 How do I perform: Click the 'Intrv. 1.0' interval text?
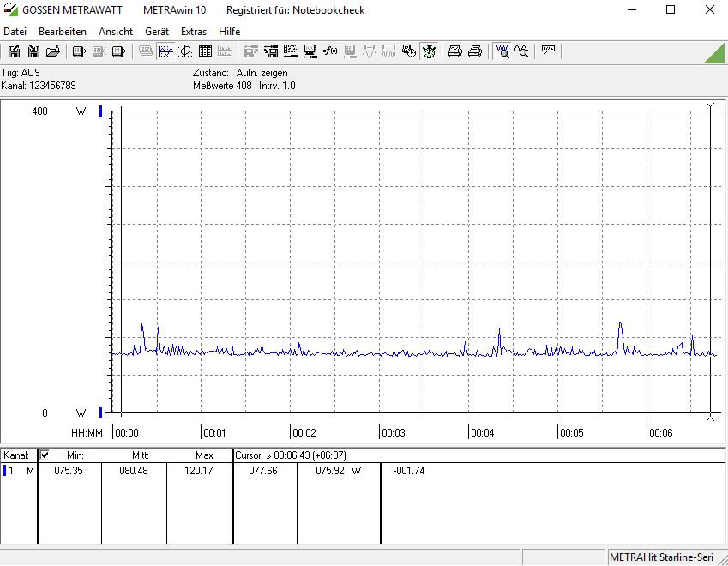pos(277,86)
